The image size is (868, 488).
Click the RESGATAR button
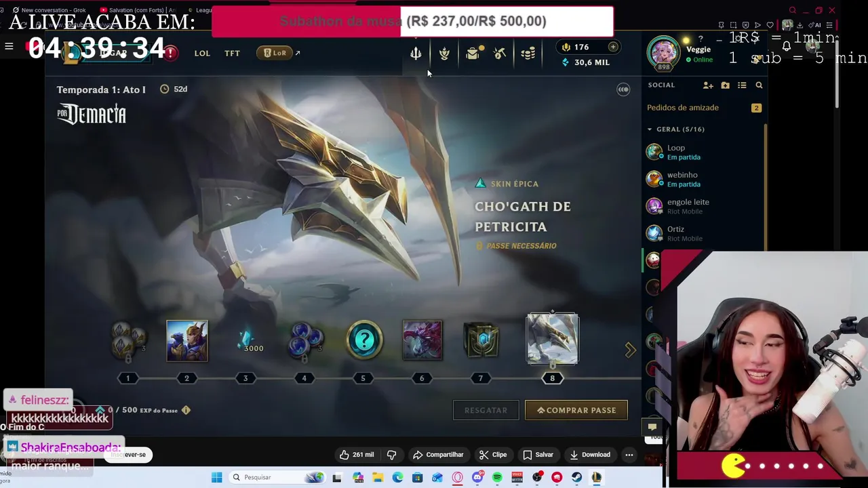486,410
